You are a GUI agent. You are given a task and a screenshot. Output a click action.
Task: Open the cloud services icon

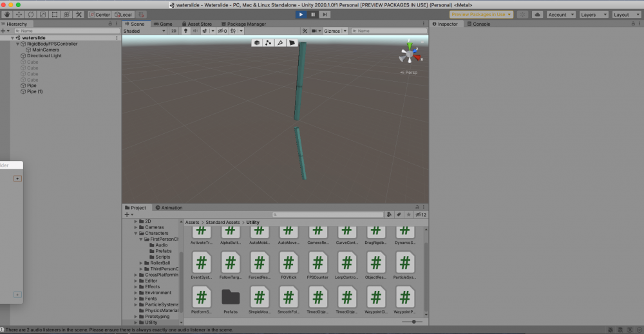pos(537,14)
